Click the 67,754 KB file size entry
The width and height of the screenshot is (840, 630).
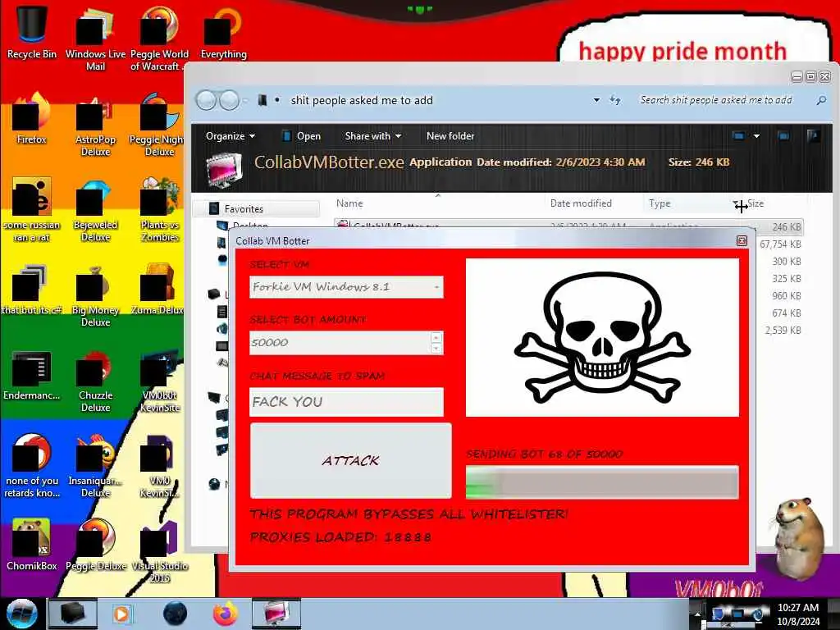[x=780, y=244]
